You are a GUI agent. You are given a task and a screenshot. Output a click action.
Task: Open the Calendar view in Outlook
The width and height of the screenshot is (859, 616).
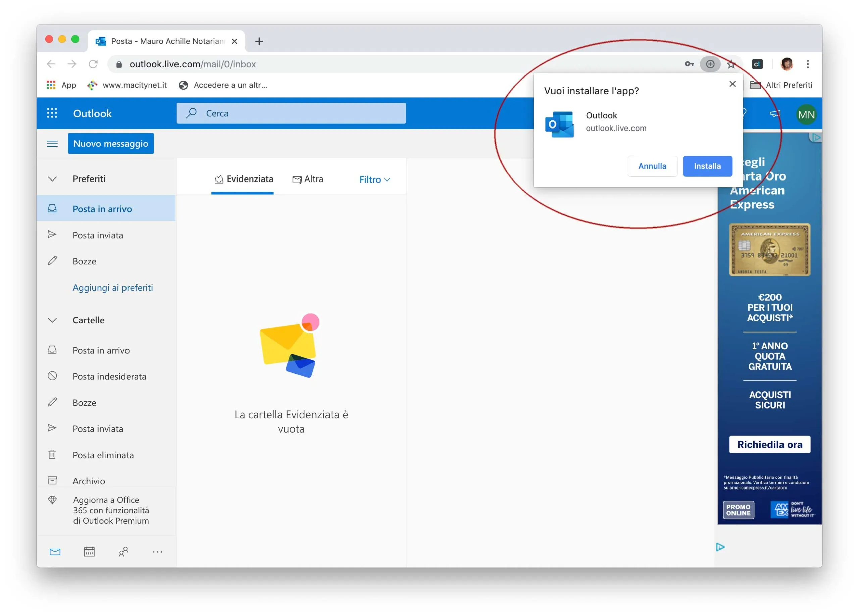(x=89, y=552)
